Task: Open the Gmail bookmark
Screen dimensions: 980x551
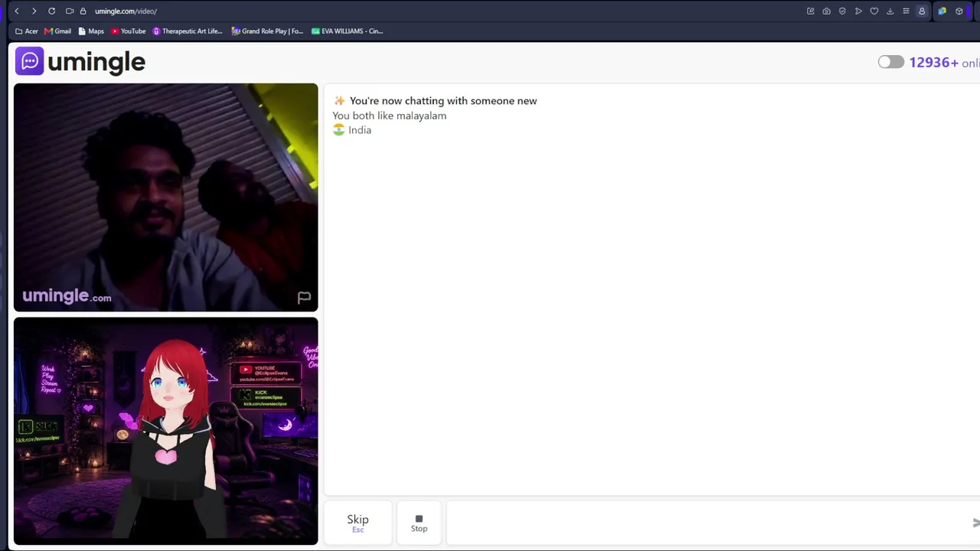Action: coord(57,31)
